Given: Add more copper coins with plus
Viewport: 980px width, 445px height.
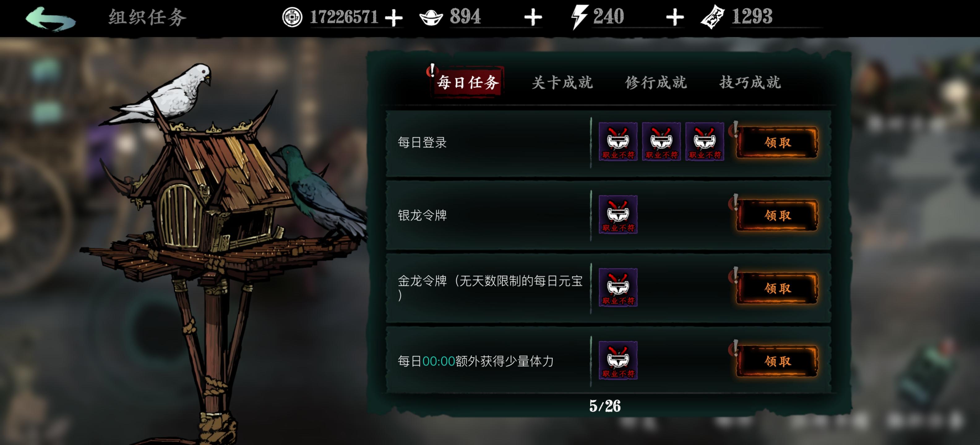Looking at the screenshot, I should click(x=394, y=18).
